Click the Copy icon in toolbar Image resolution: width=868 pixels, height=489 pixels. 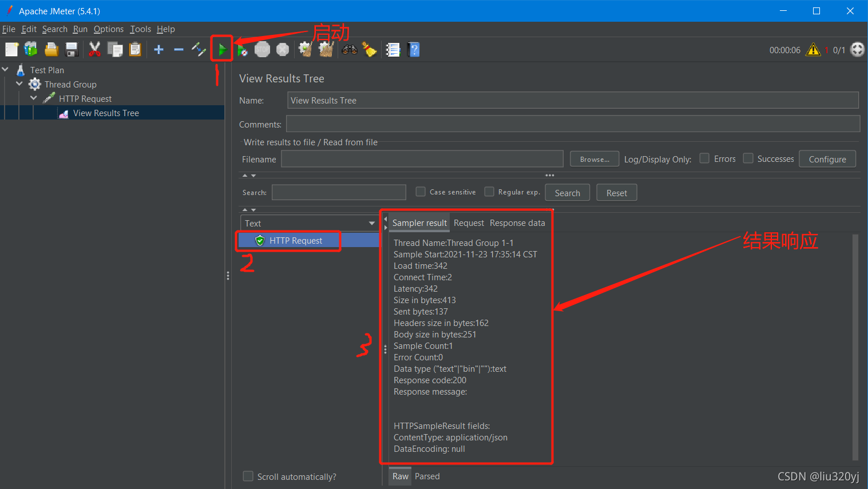click(x=115, y=50)
